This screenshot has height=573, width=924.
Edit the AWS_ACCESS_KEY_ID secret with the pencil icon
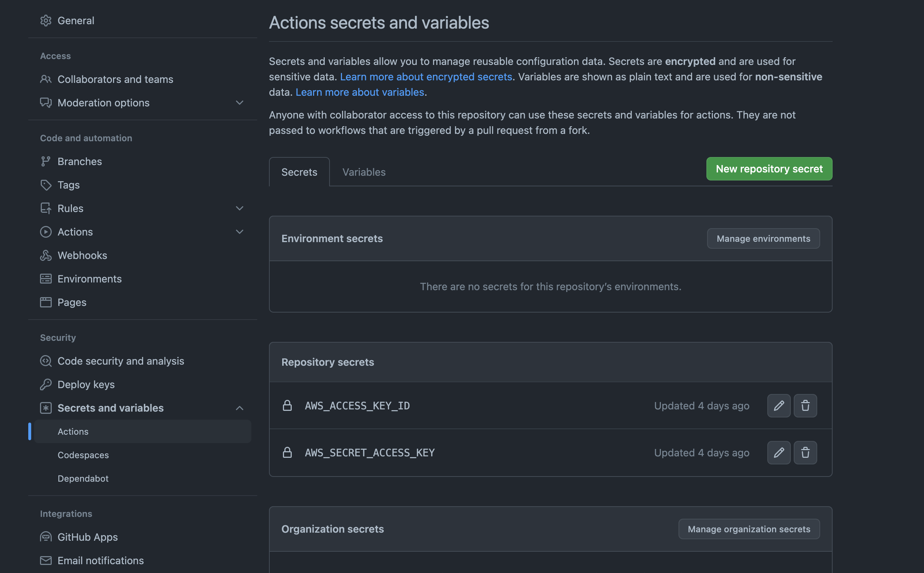pyautogui.click(x=778, y=405)
